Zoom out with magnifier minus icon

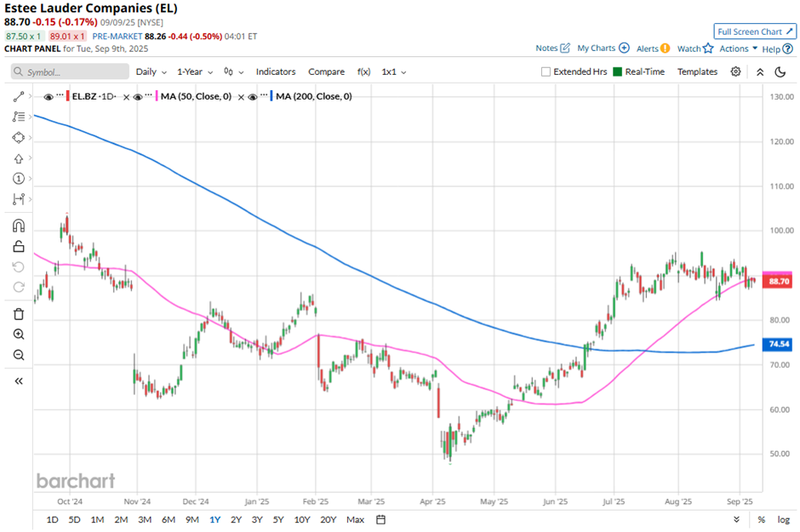click(19, 355)
